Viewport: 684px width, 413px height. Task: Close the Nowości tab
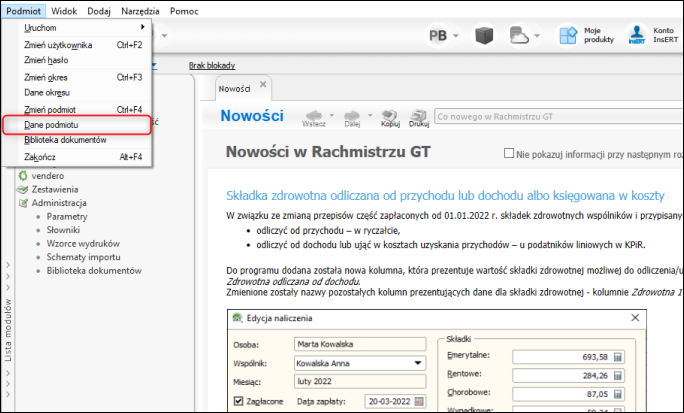coord(263,84)
